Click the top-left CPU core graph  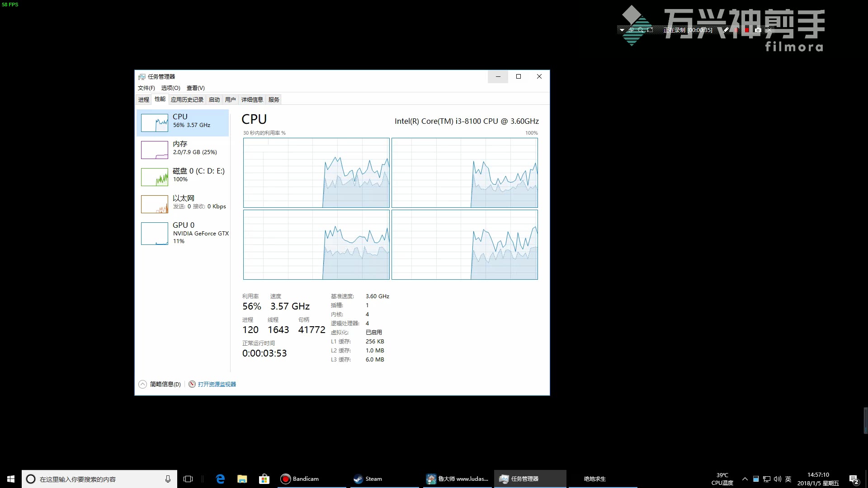316,173
